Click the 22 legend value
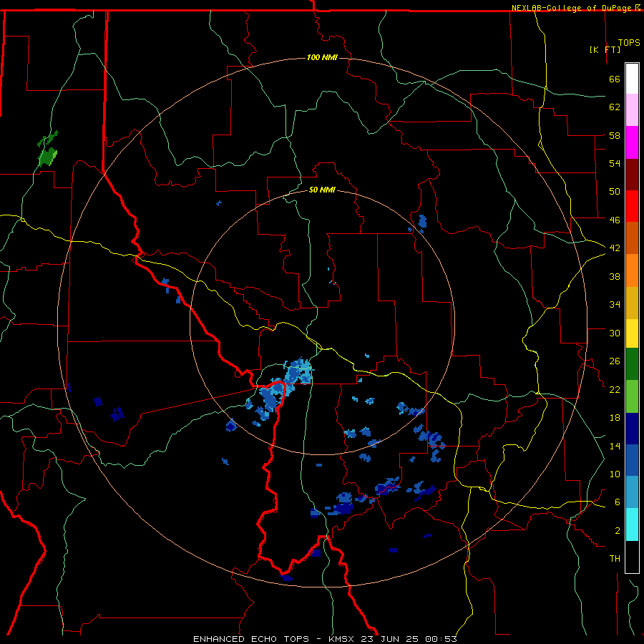This screenshot has height=644, width=644. pyautogui.click(x=615, y=389)
